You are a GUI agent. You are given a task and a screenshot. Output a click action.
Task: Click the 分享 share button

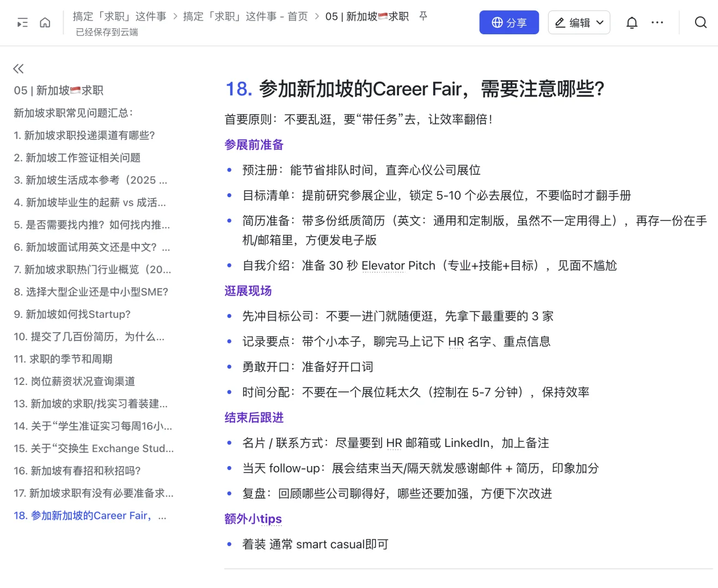[x=509, y=22]
